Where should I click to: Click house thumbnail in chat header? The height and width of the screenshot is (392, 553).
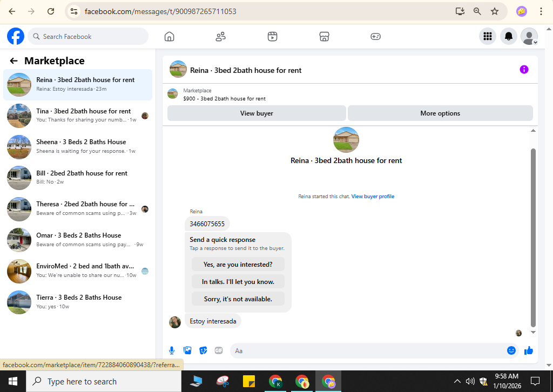(x=178, y=70)
